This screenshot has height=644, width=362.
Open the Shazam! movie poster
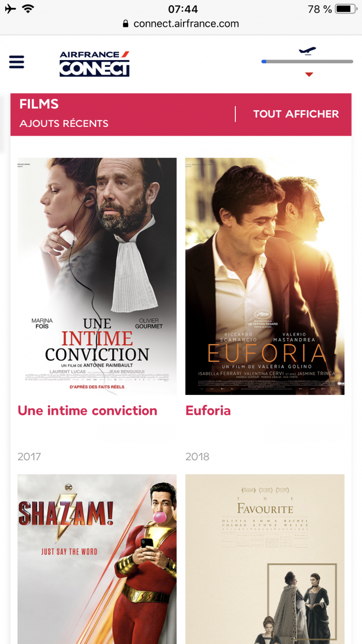pos(97,559)
